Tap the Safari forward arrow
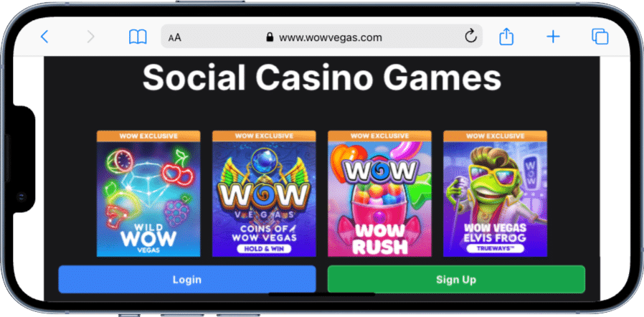 coord(91,37)
